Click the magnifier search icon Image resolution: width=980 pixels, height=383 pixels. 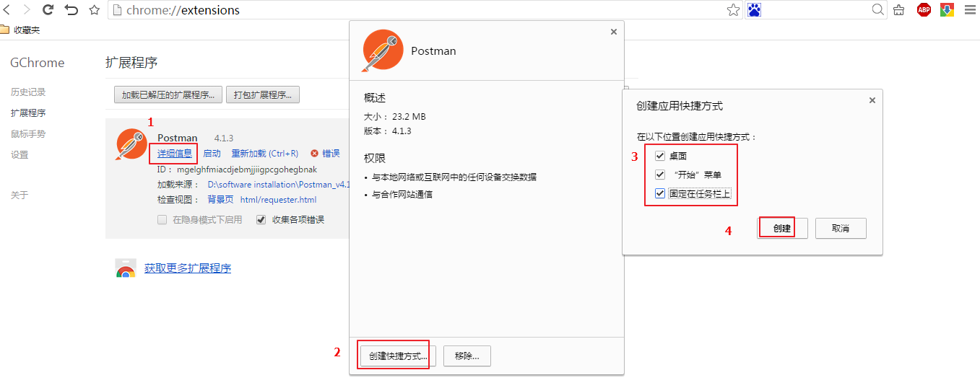[x=877, y=10]
